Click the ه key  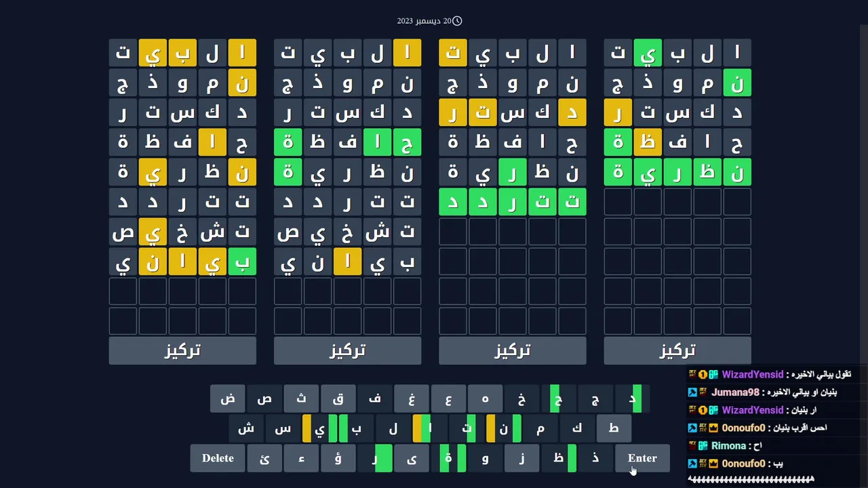point(484,399)
